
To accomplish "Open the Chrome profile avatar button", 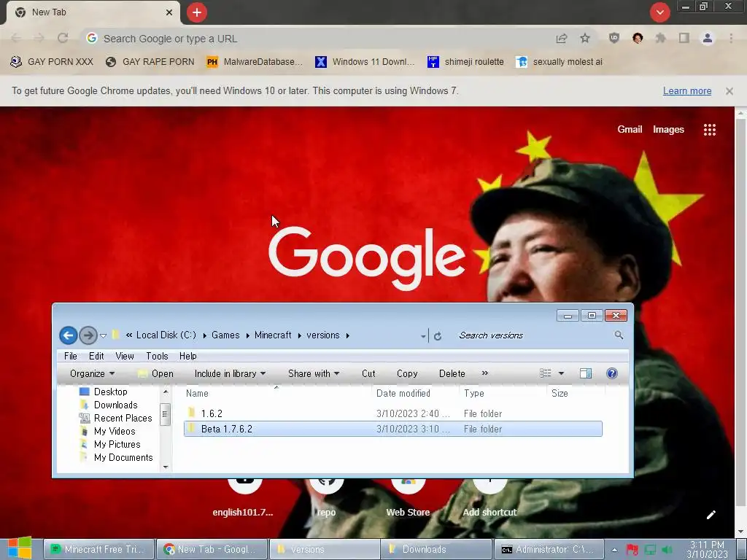I will (708, 38).
